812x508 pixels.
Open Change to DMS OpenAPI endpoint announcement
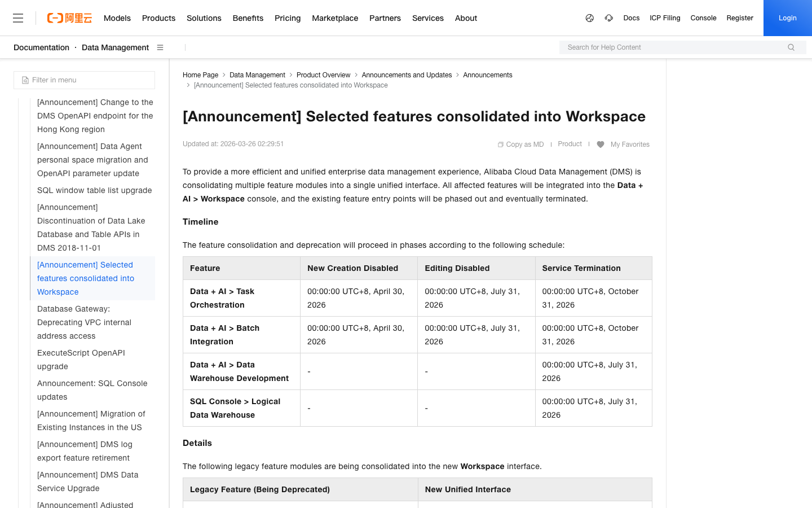[x=95, y=116]
